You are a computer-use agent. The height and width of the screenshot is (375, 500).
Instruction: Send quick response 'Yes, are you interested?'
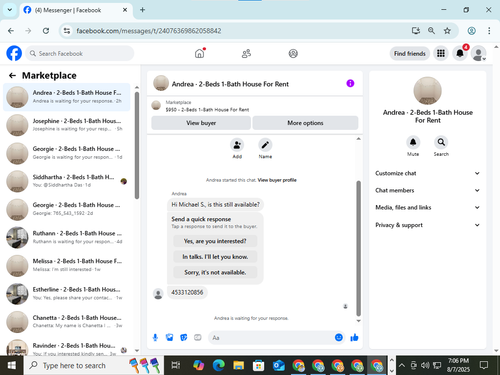[215, 241]
